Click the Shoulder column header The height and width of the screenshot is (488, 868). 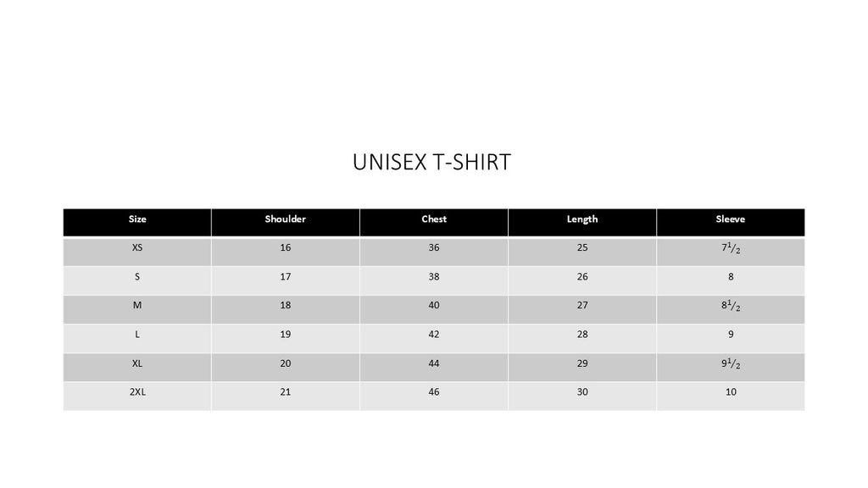click(x=285, y=219)
